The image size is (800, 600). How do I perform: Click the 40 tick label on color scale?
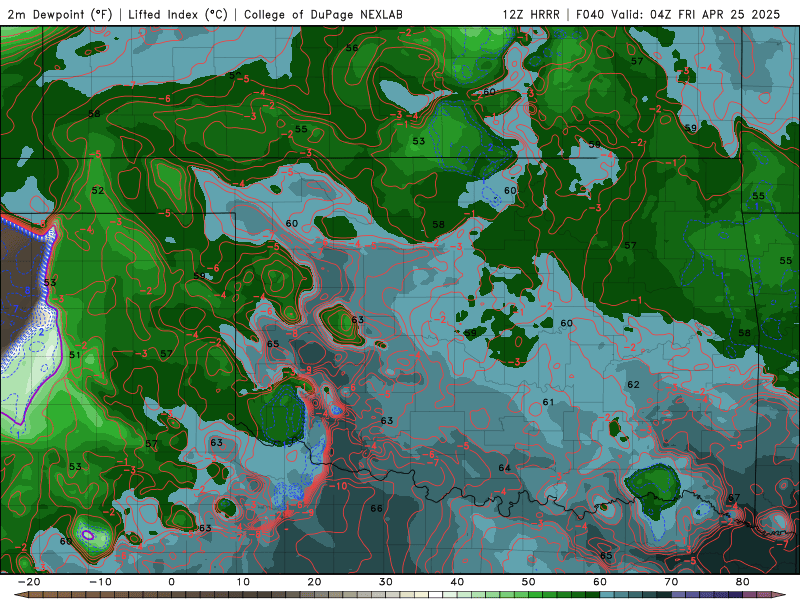457,582
